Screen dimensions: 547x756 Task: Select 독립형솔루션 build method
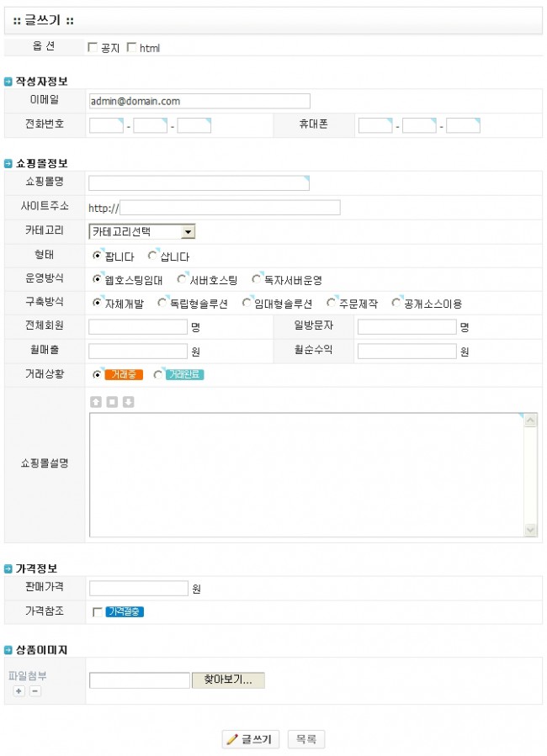coord(162,303)
